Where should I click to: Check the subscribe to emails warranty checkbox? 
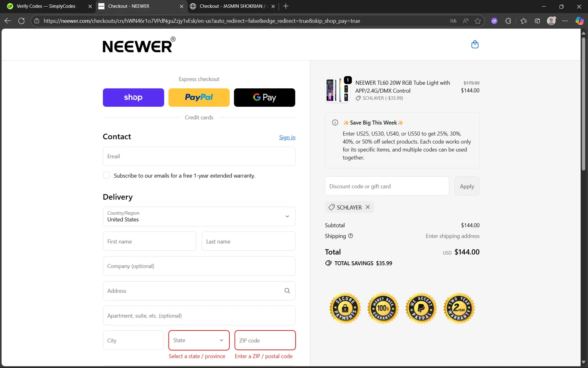pos(106,175)
